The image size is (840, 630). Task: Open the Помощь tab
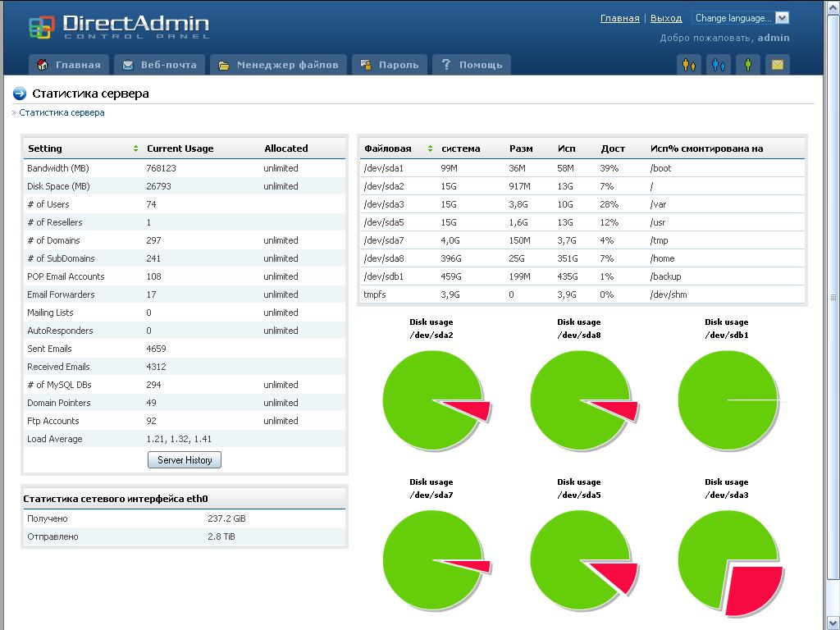pos(472,65)
